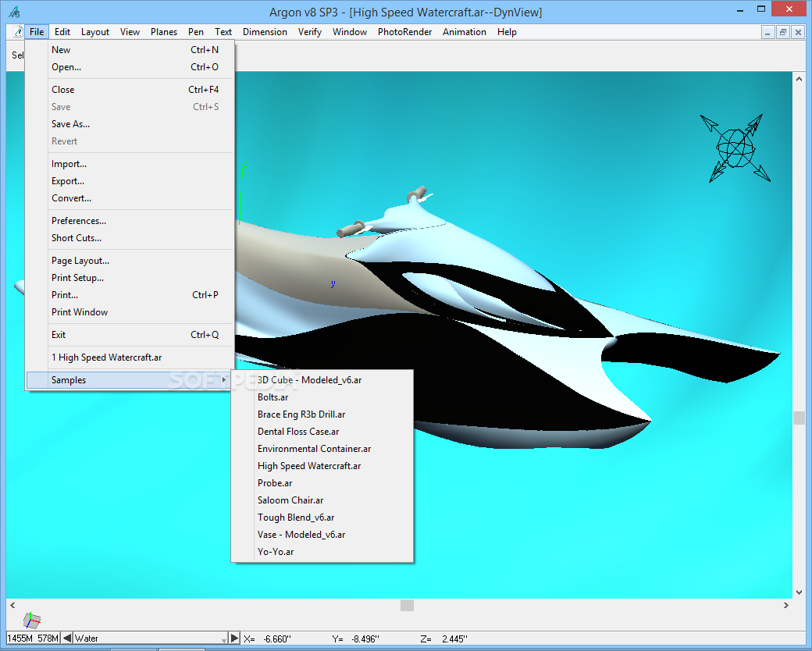Click horizontal scrollbar right arrow

tap(786, 605)
